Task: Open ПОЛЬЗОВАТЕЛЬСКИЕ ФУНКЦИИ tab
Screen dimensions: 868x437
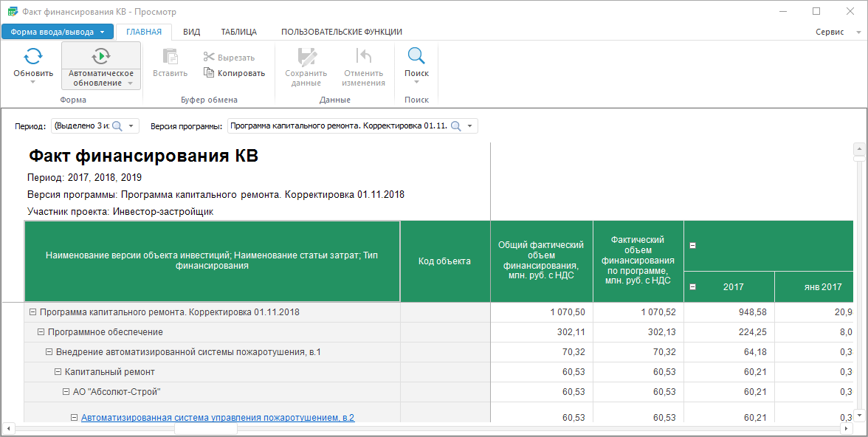Action: click(x=341, y=32)
